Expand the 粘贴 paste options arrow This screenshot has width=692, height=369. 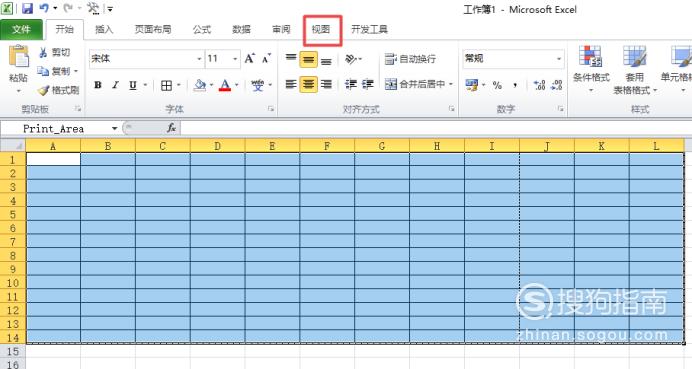coord(19,91)
